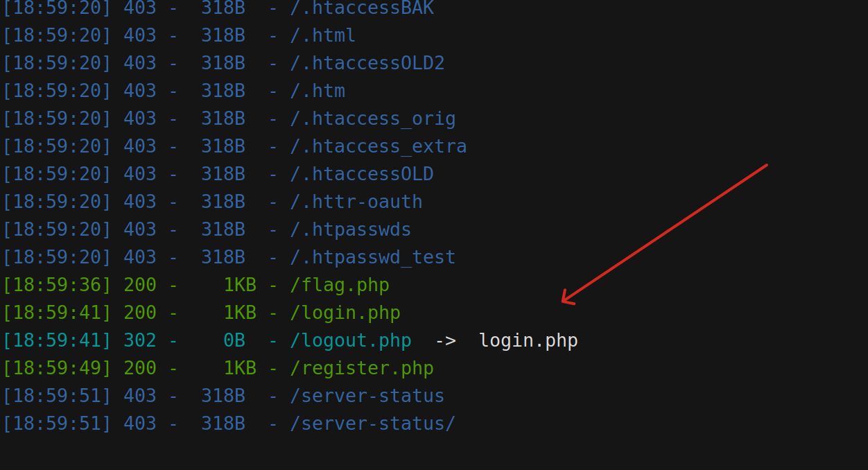
Task: Click the red arrow's tip
Action: pos(562,302)
